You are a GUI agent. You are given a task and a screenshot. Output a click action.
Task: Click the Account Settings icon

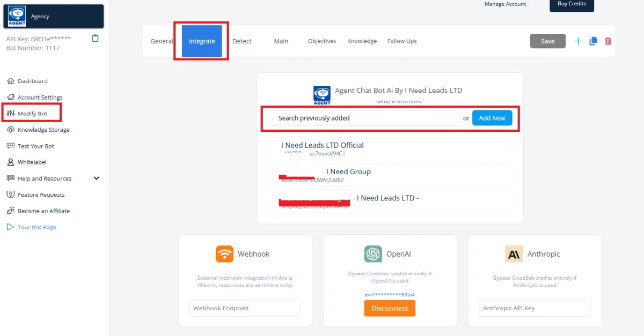tap(10, 97)
